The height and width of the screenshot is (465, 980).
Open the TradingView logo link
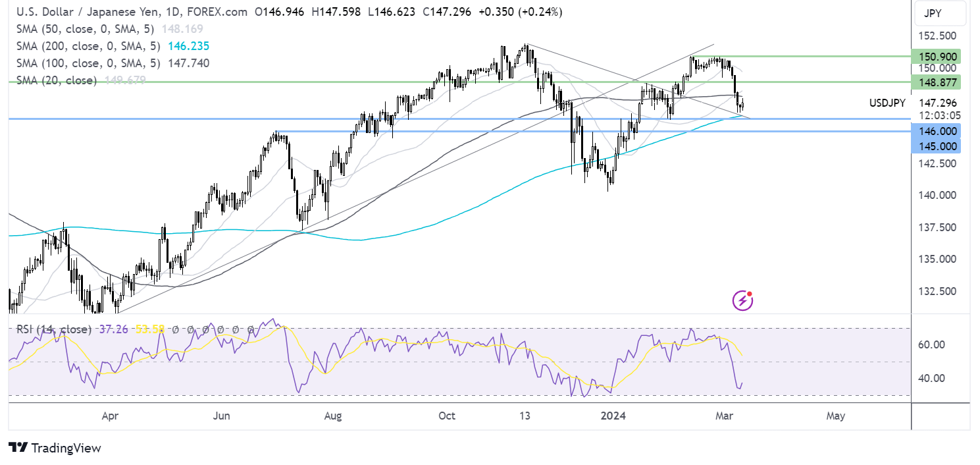point(55,448)
